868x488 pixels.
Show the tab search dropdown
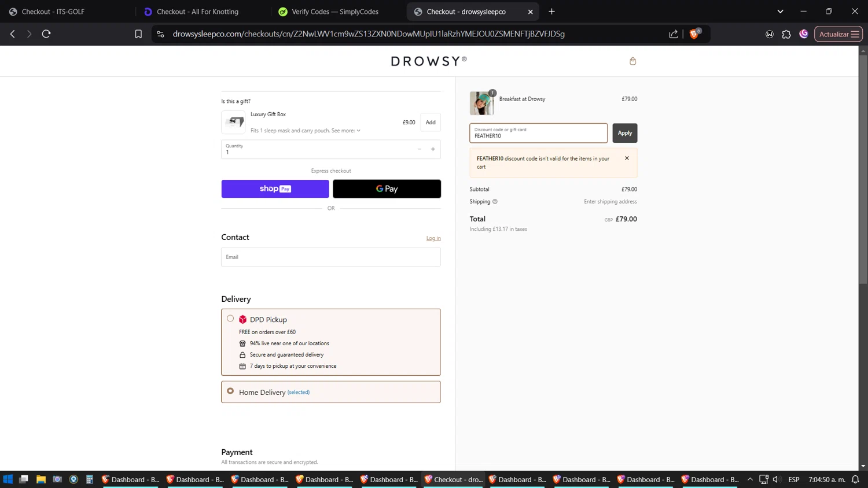780,12
